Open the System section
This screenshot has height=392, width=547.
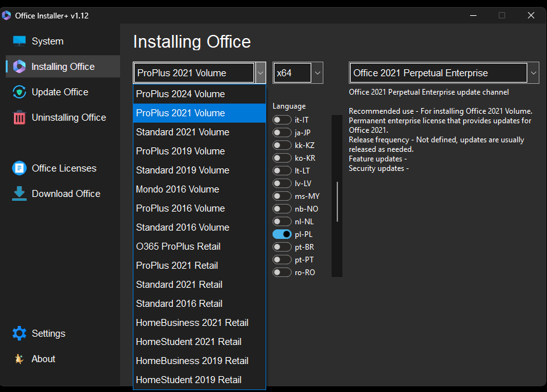point(48,41)
